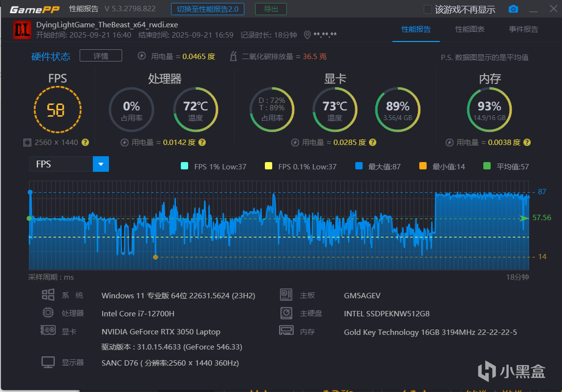Click yellow FPS 0.1% Low swatch
Viewport: 562px width, 392px height.
pos(268,166)
